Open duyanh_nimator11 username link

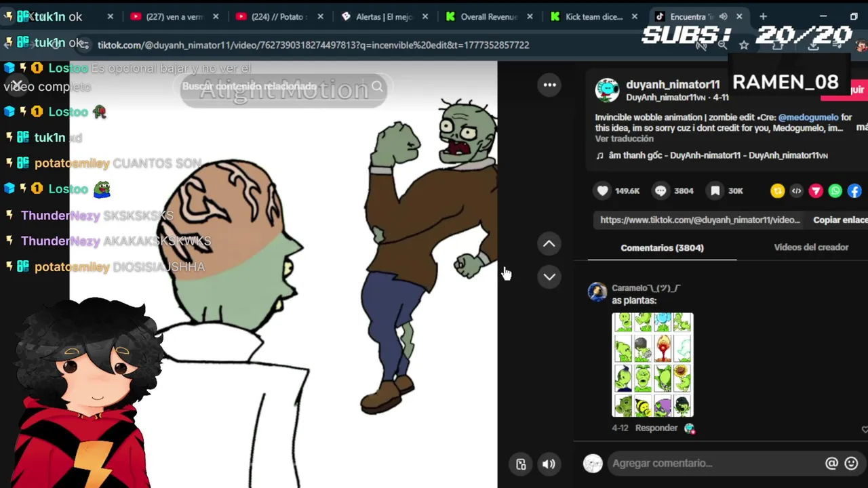[x=673, y=85]
